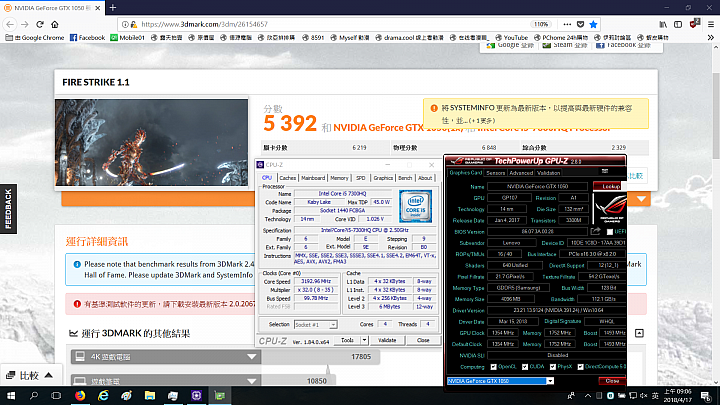Click the Fire Strike scene thumbnail
The width and height of the screenshot is (720, 405).
click(x=152, y=142)
